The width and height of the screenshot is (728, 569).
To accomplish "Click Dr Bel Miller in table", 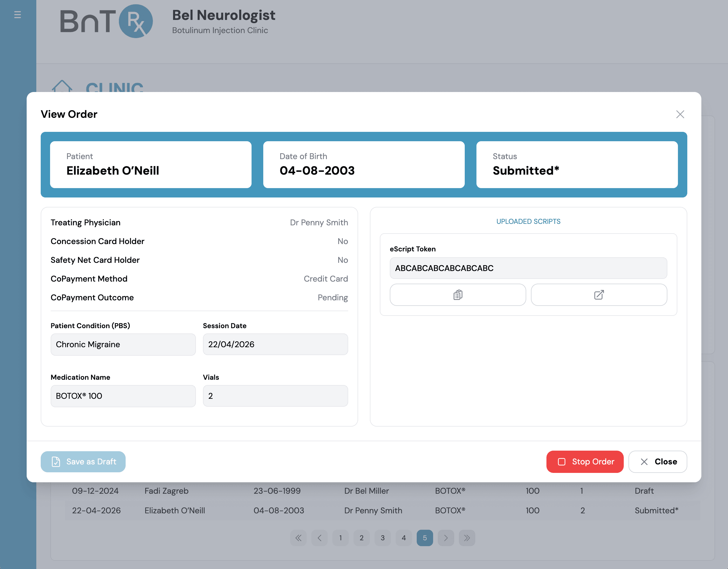I will click(x=366, y=491).
